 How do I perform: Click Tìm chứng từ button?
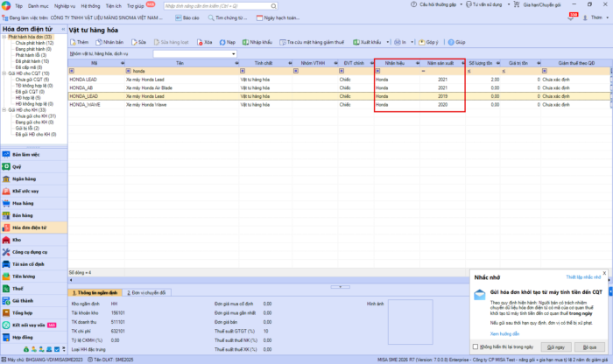[x=228, y=17]
